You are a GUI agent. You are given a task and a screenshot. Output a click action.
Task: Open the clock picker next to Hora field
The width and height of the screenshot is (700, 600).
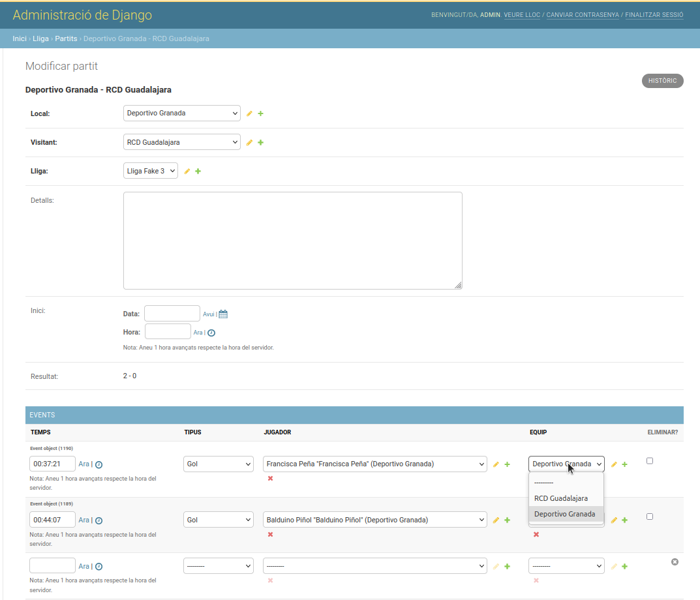211,332
